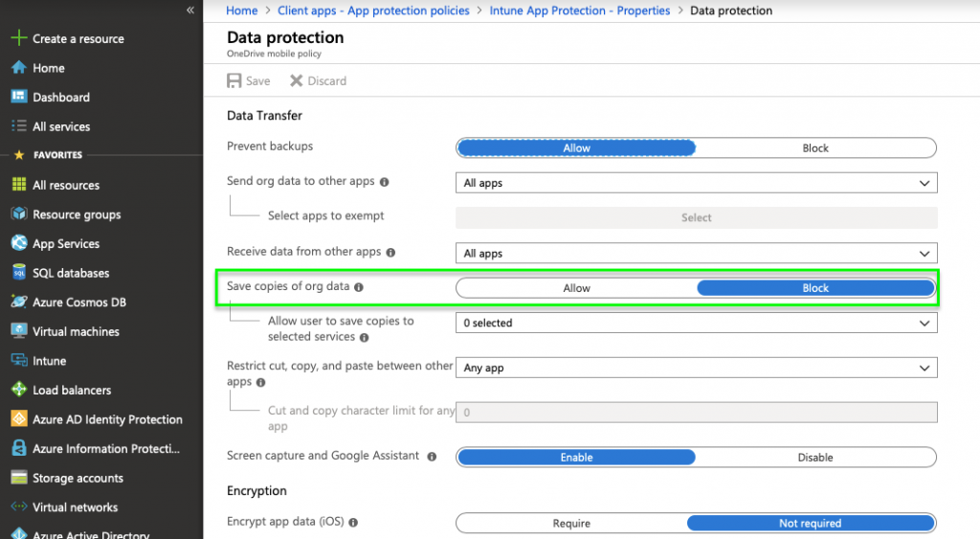Open the Azure Cosmos DB icon
The height and width of the screenshot is (539, 980).
pyautogui.click(x=17, y=303)
